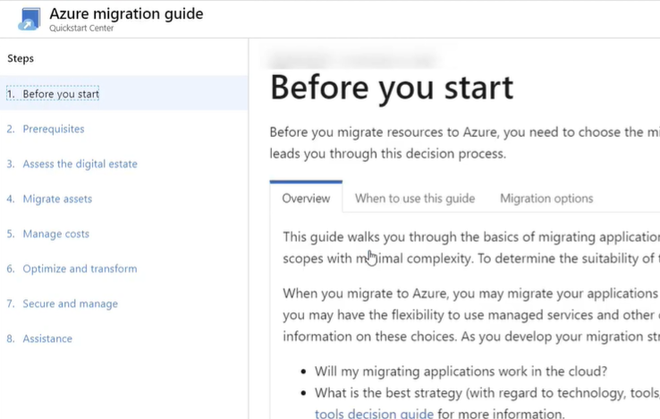Viewport: 660px width, 419px height.
Task: Open the Before you start step
Action: pyautogui.click(x=60, y=94)
